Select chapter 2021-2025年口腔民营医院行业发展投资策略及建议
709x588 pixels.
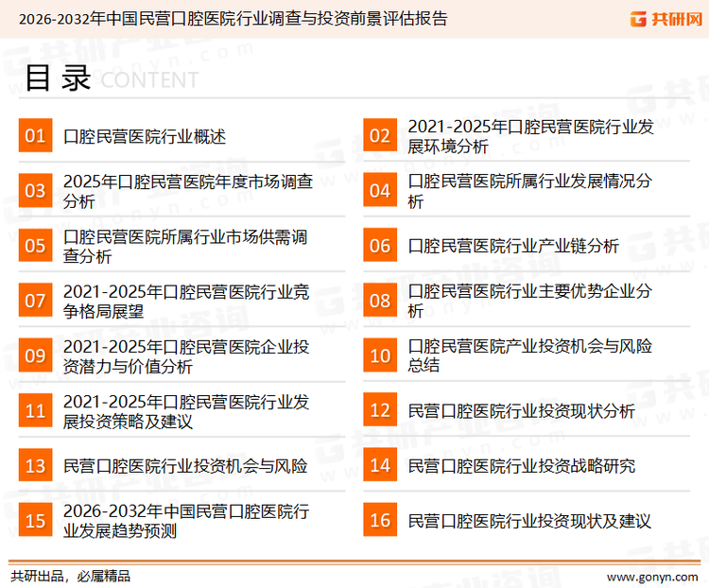186,411
